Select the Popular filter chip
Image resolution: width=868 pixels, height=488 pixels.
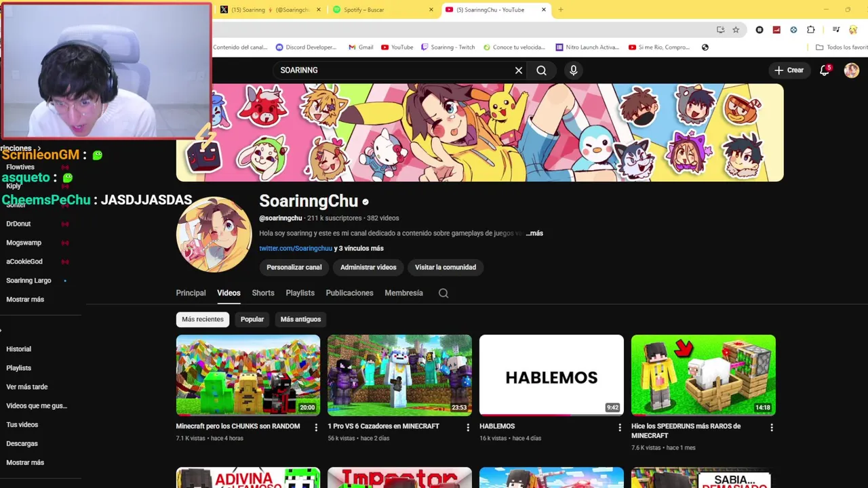(x=252, y=319)
